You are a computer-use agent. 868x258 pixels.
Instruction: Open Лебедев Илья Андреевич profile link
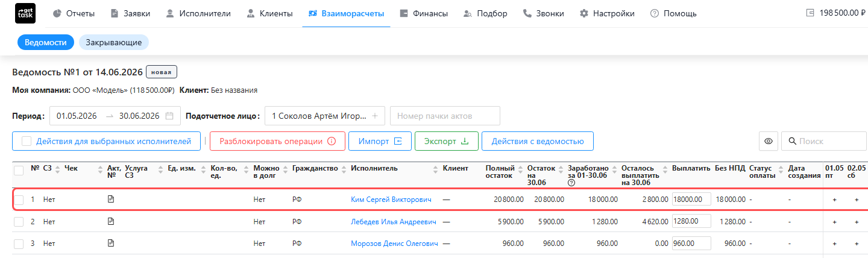coord(394,222)
